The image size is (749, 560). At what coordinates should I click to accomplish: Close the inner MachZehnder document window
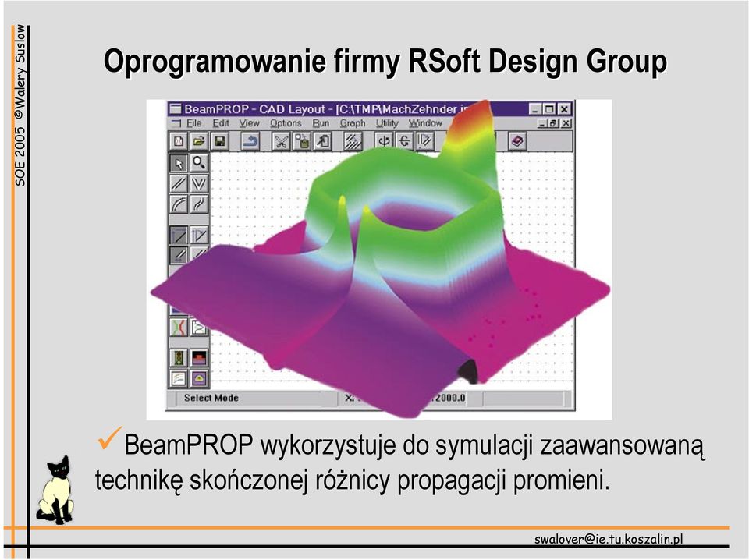point(566,123)
